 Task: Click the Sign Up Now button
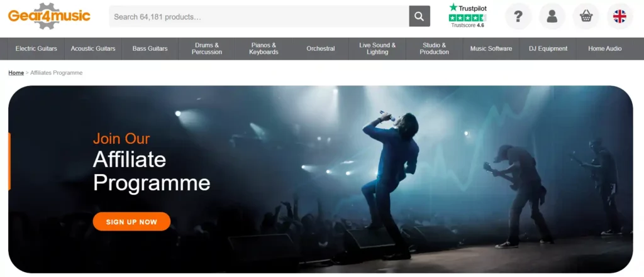tap(131, 222)
